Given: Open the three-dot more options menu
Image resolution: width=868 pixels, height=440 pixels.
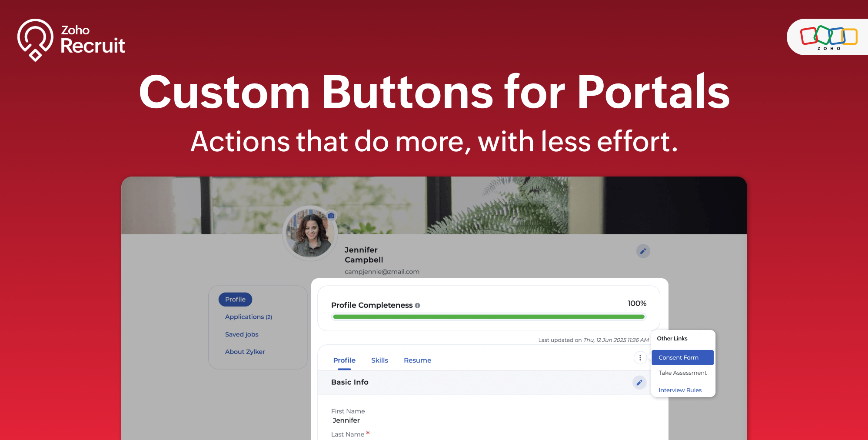Looking at the screenshot, I should click(x=640, y=358).
